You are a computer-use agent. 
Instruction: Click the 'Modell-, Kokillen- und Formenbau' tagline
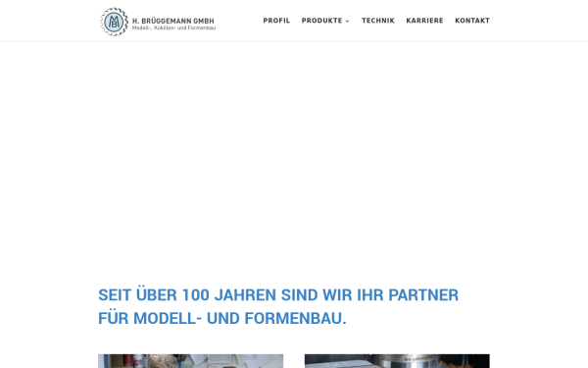[x=173, y=28]
